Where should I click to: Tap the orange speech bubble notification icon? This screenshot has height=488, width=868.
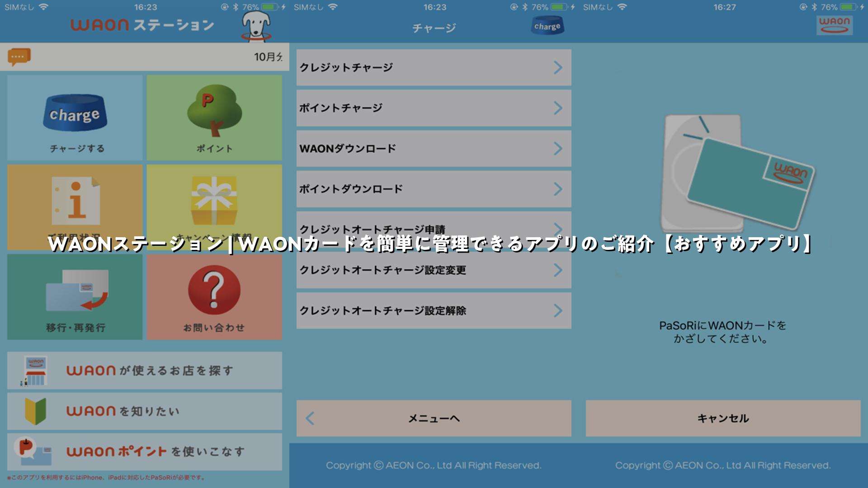click(19, 57)
